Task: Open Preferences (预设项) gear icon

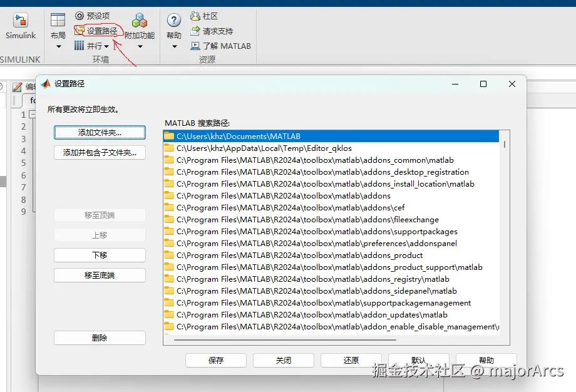Action: [80, 16]
